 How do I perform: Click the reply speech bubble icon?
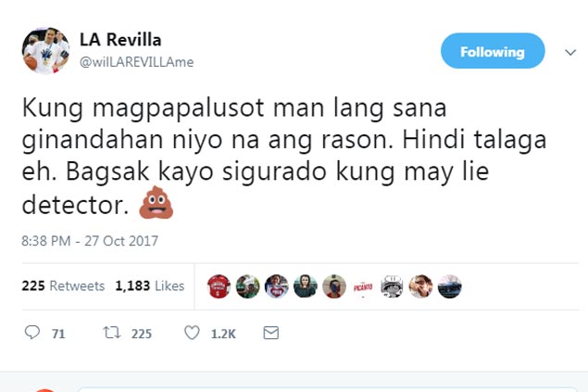pos(32,333)
